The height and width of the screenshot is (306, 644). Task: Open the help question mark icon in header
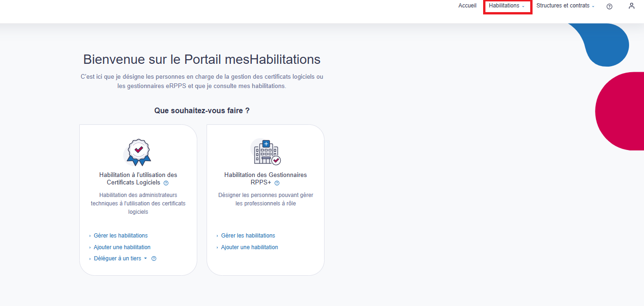[x=609, y=7]
